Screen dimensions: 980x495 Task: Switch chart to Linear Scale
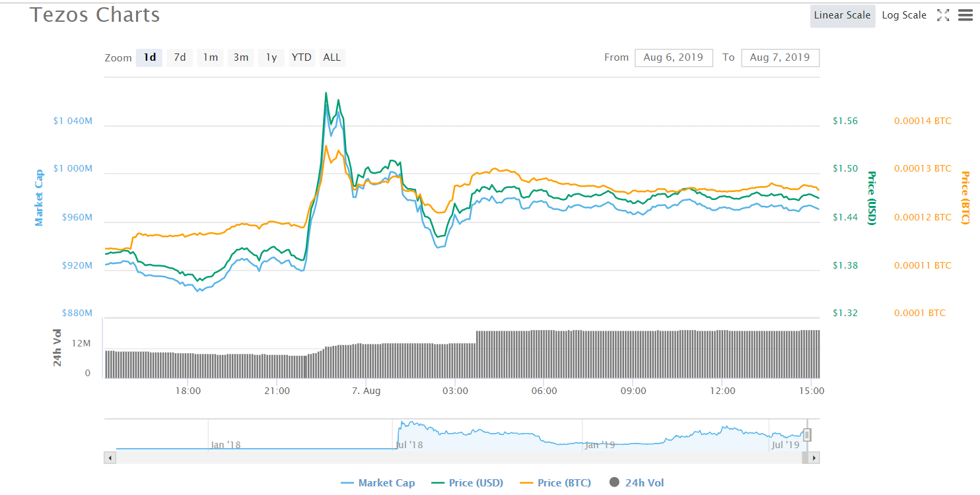pos(843,15)
